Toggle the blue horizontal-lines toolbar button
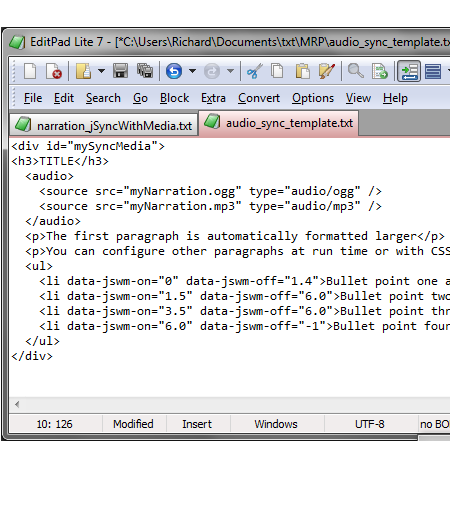 (433, 71)
